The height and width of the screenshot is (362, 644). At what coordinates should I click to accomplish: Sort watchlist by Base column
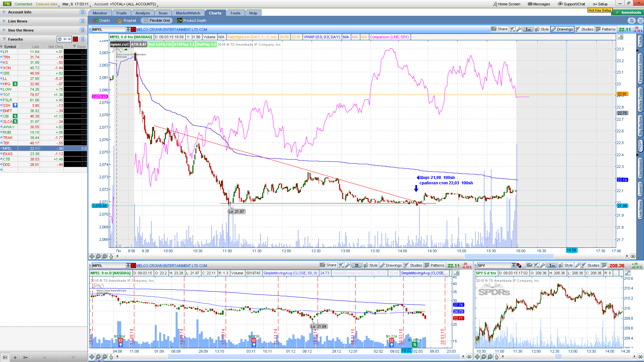[79, 47]
